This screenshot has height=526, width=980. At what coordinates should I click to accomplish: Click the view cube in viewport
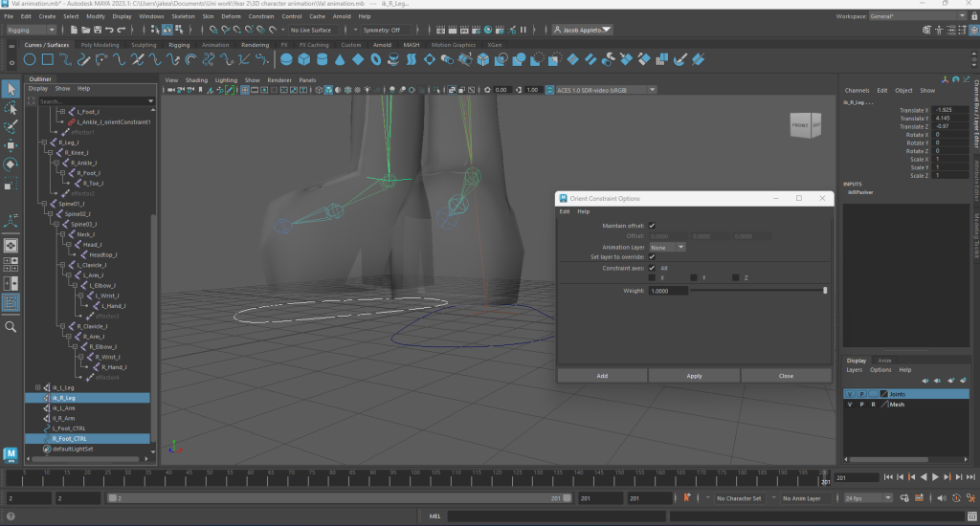(x=802, y=126)
